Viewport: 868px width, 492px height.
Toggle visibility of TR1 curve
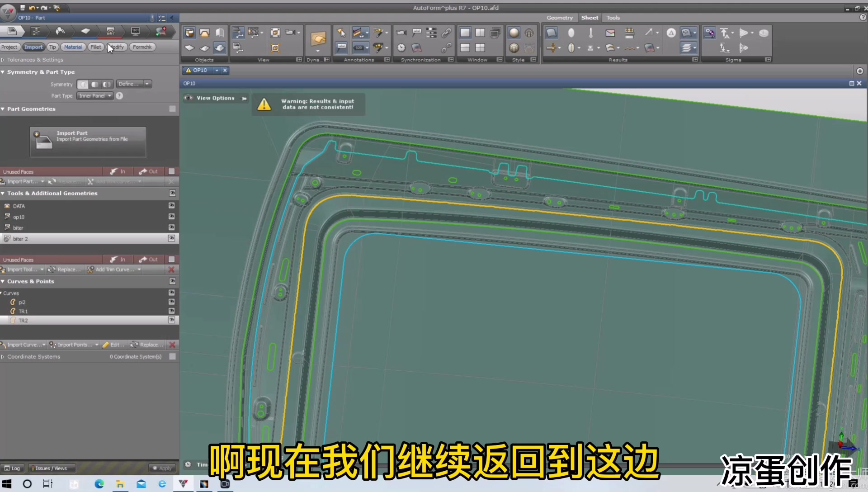click(x=172, y=311)
